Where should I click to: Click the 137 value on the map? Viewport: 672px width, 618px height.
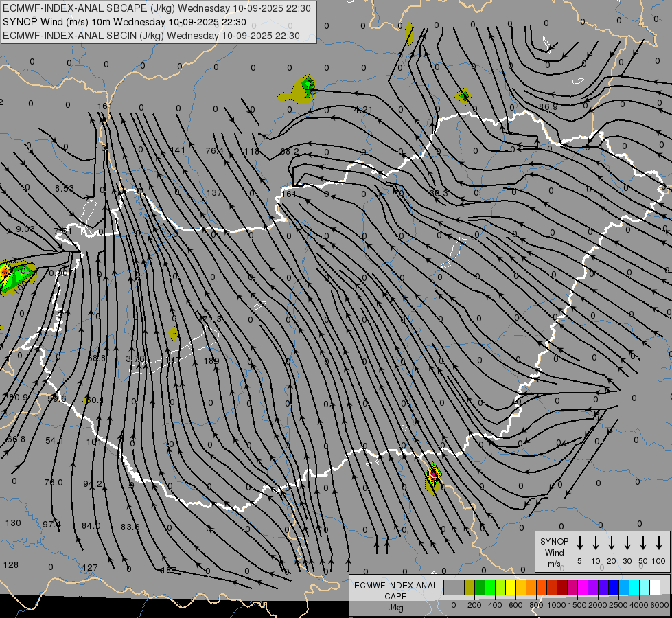(x=214, y=192)
